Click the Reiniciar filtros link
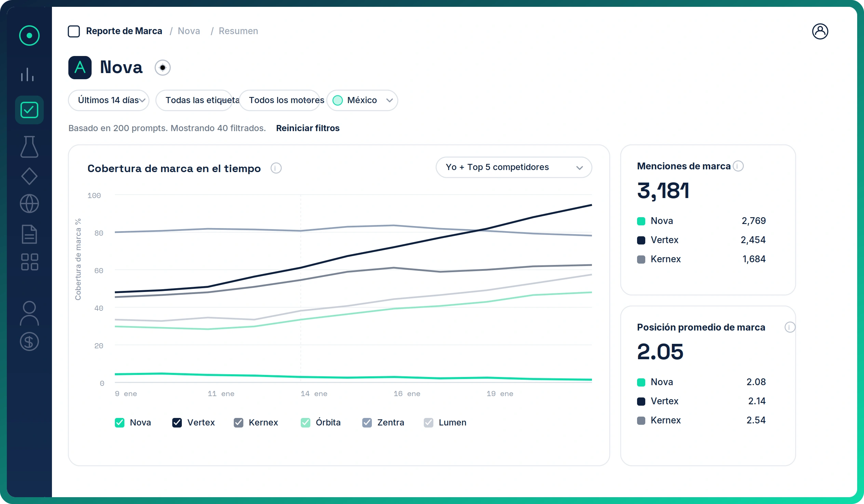 point(308,128)
